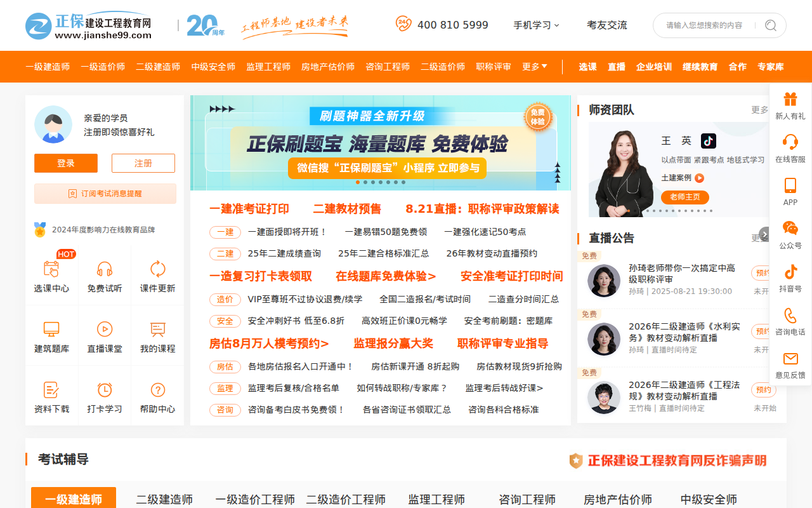This screenshot has height=508, width=812.
Task: Open 资料下载 icon
Action: [51, 389]
